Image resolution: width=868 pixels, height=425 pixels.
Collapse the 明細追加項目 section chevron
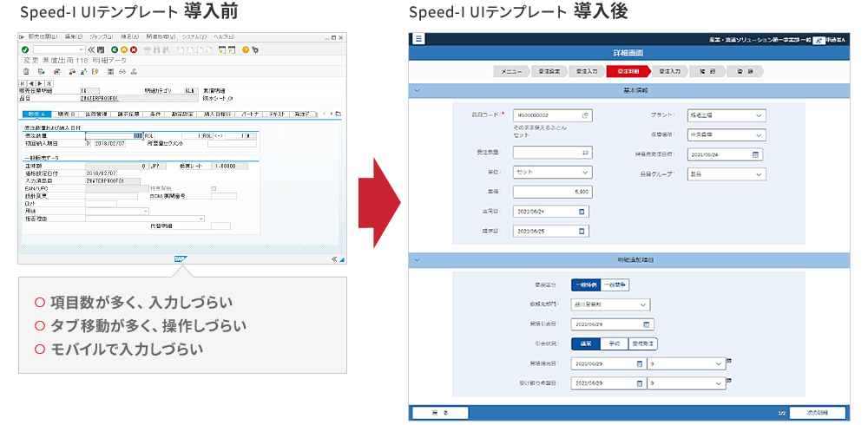(x=418, y=260)
